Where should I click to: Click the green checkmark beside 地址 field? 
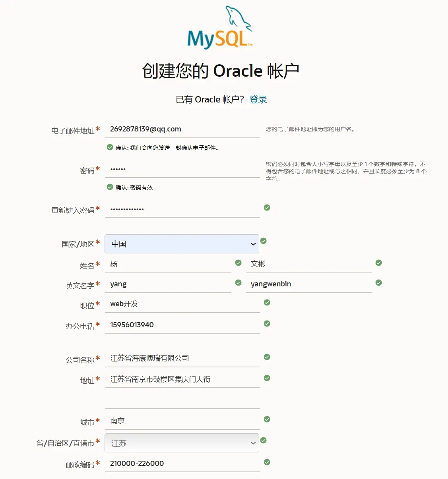[x=267, y=378]
